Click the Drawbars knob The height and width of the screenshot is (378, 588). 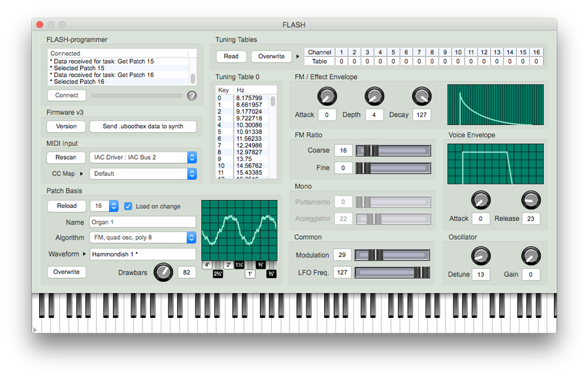click(x=163, y=271)
